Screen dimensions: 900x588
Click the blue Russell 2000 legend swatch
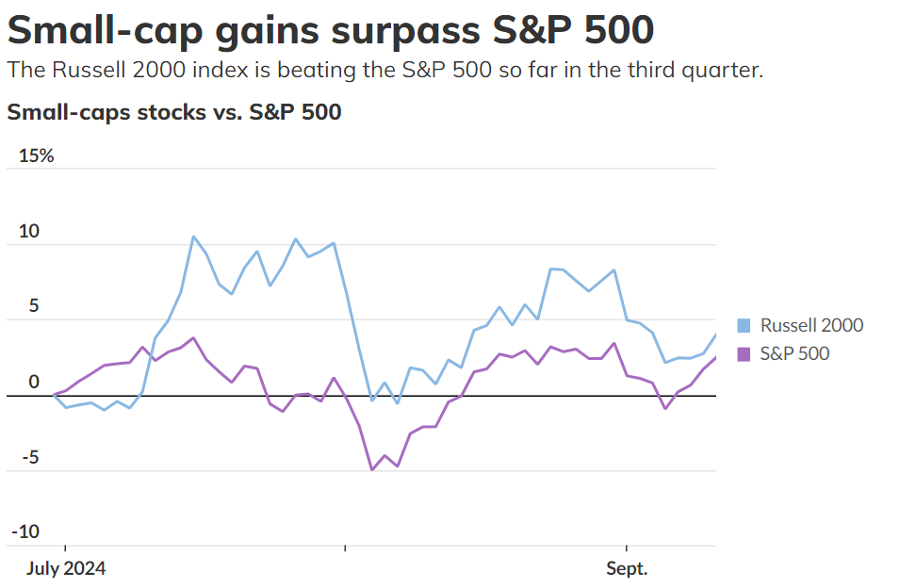point(744,326)
